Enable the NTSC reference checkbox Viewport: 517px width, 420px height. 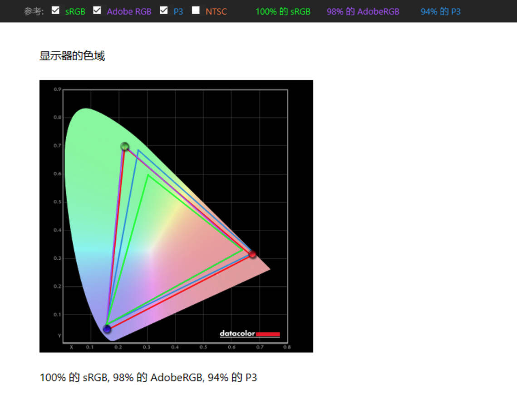[196, 10]
